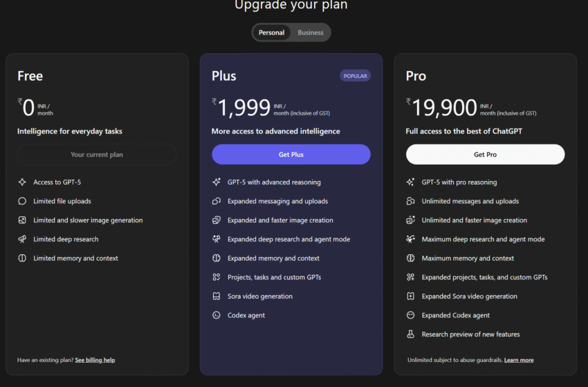This screenshot has height=387, width=588.
Task: Click the sparkle icon beside Access to GPT-5
Action: tap(22, 182)
